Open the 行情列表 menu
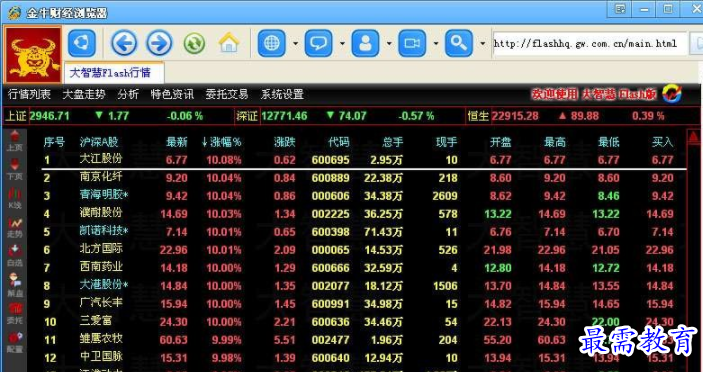This screenshot has width=703, height=372. [x=30, y=94]
